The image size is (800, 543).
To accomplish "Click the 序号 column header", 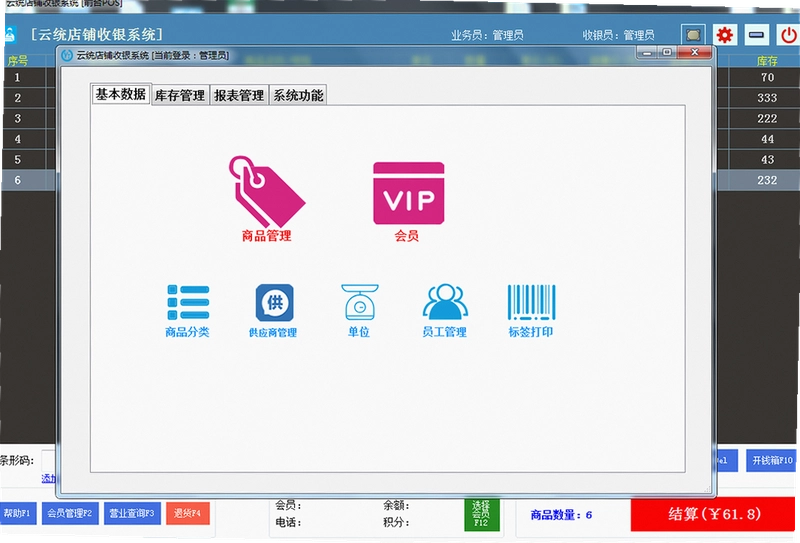I will click(18, 61).
